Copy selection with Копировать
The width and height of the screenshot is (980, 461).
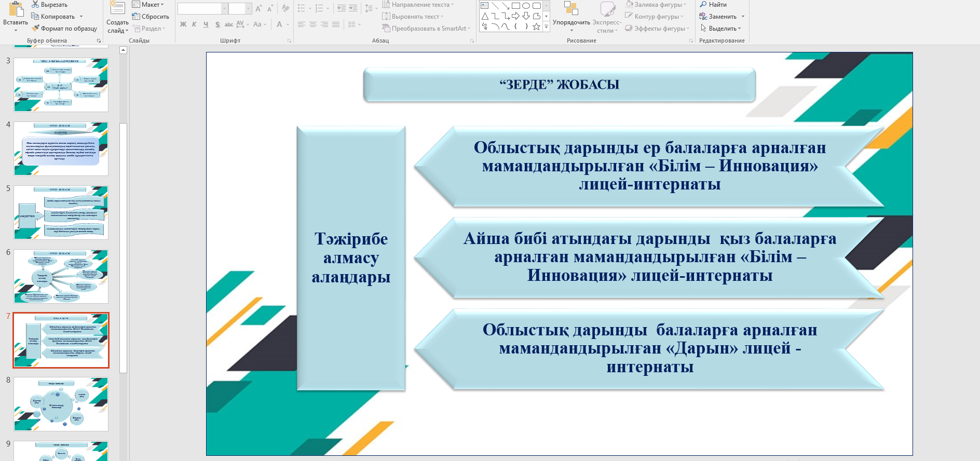[53, 17]
